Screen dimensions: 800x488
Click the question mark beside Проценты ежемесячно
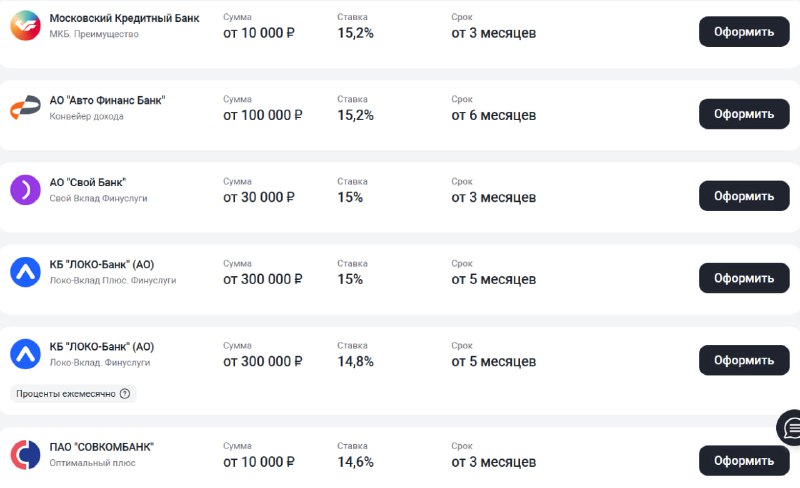pyautogui.click(x=125, y=394)
